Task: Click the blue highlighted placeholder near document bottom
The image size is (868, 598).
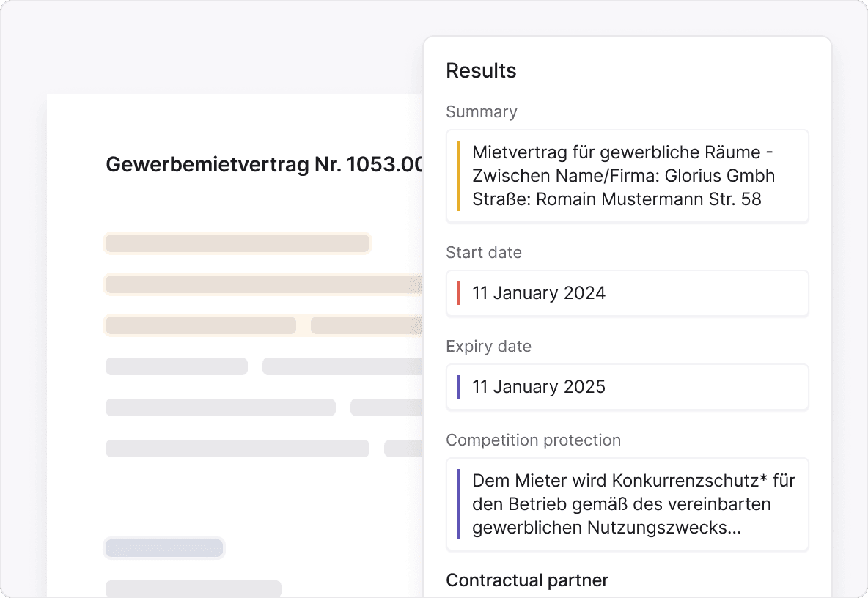Action: pyautogui.click(x=164, y=548)
